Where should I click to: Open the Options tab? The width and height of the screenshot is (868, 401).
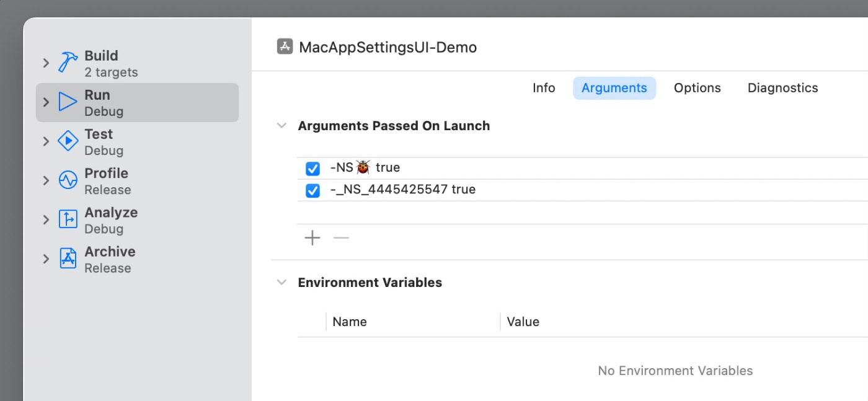tap(697, 88)
